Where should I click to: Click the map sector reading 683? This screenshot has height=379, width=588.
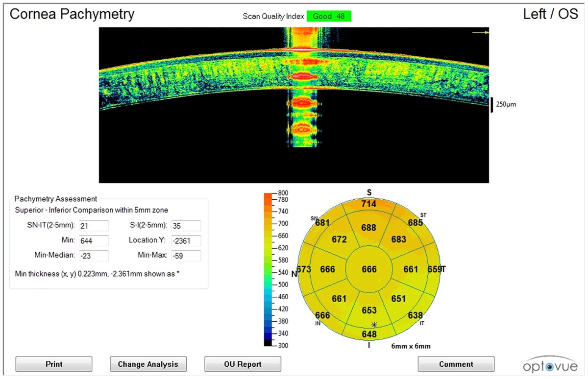[398, 239]
